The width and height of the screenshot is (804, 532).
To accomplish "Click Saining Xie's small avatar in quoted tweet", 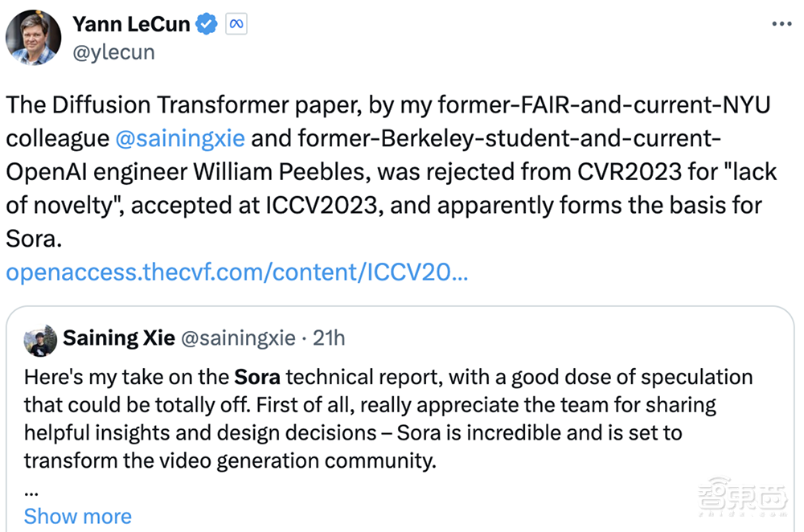I will [x=41, y=340].
